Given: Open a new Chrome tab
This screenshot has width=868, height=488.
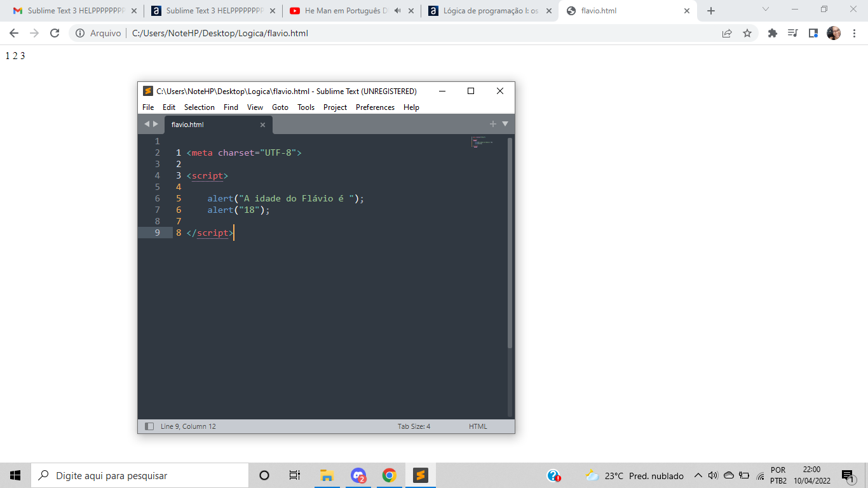Looking at the screenshot, I should pyautogui.click(x=711, y=11).
